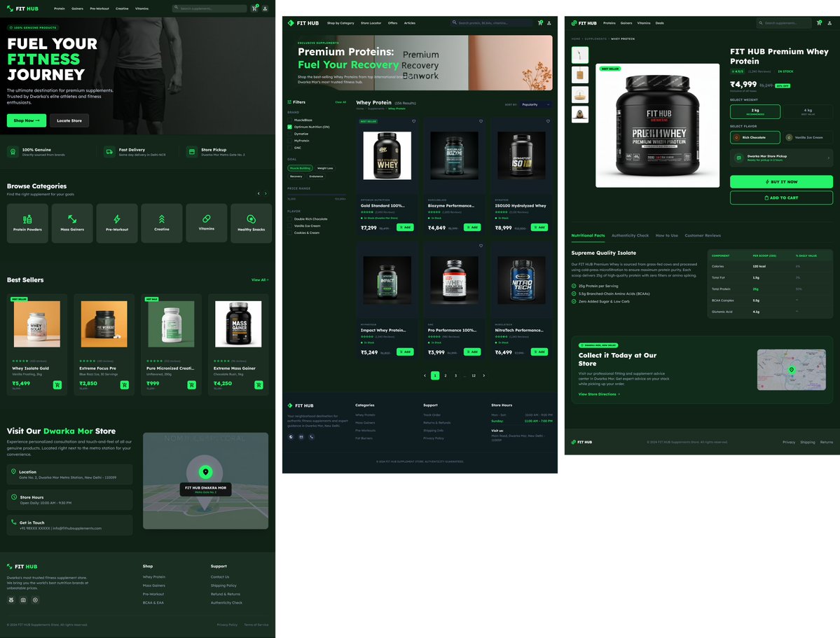Check the Cookies & Cream flavor filter
Image resolution: width=840 pixels, height=638 pixels.
click(290, 233)
